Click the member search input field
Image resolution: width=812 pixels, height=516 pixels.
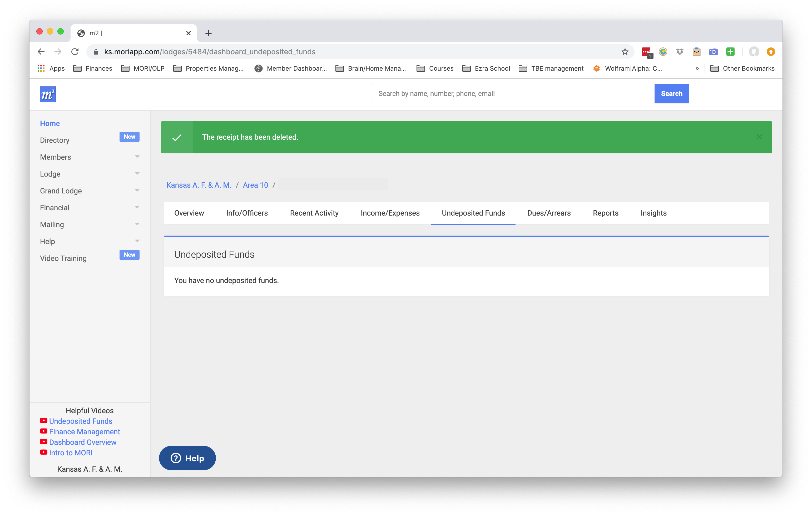(x=513, y=94)
